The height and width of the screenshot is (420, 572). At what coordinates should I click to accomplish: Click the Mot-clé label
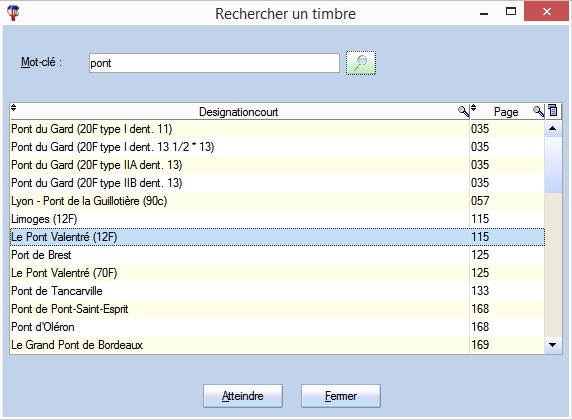tap(41, 62)
